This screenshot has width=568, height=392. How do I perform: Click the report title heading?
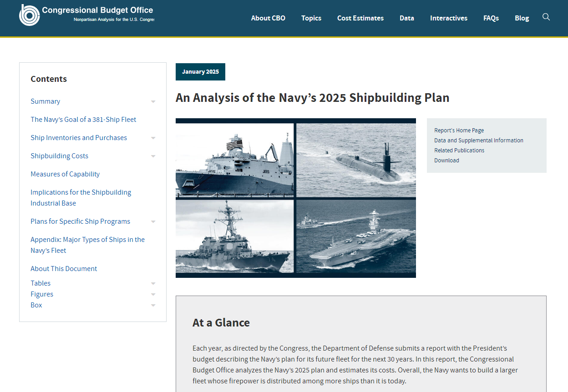(x=313, y=98)
